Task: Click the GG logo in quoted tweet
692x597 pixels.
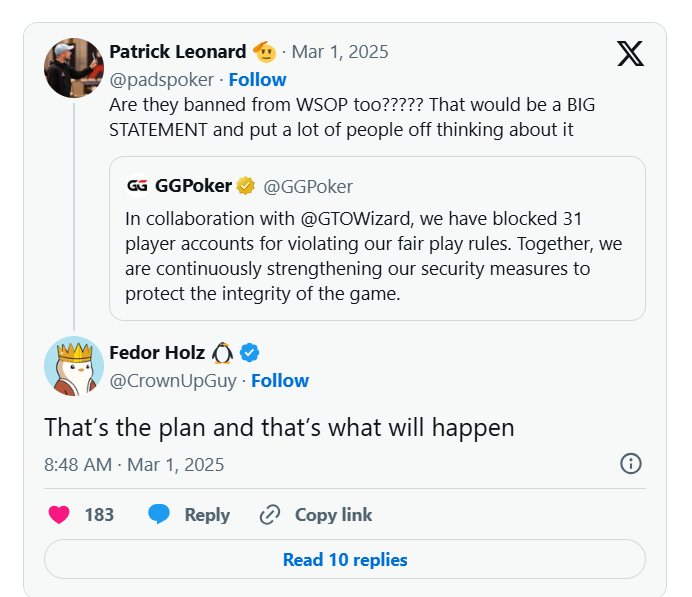Action: (138, 186)
